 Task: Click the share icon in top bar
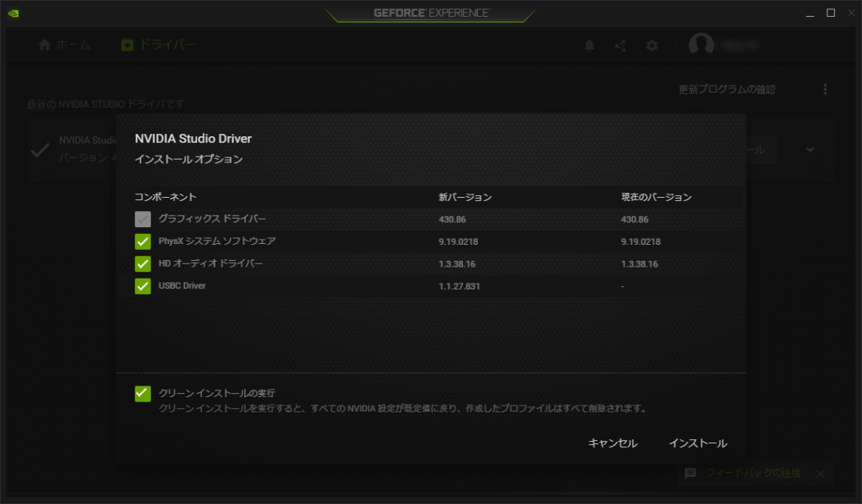point(620,45)
